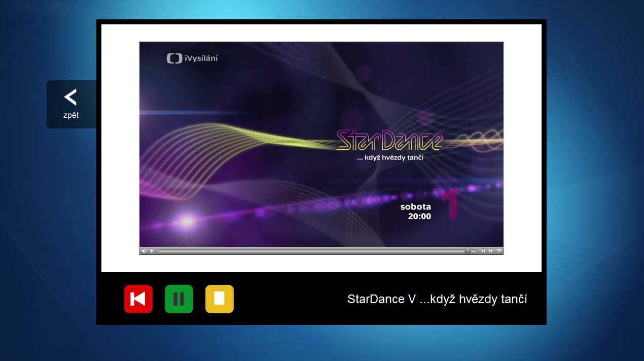644x361 pixels.
Task: Step one frame forward in player bar
Action: (x=491, y=251)
